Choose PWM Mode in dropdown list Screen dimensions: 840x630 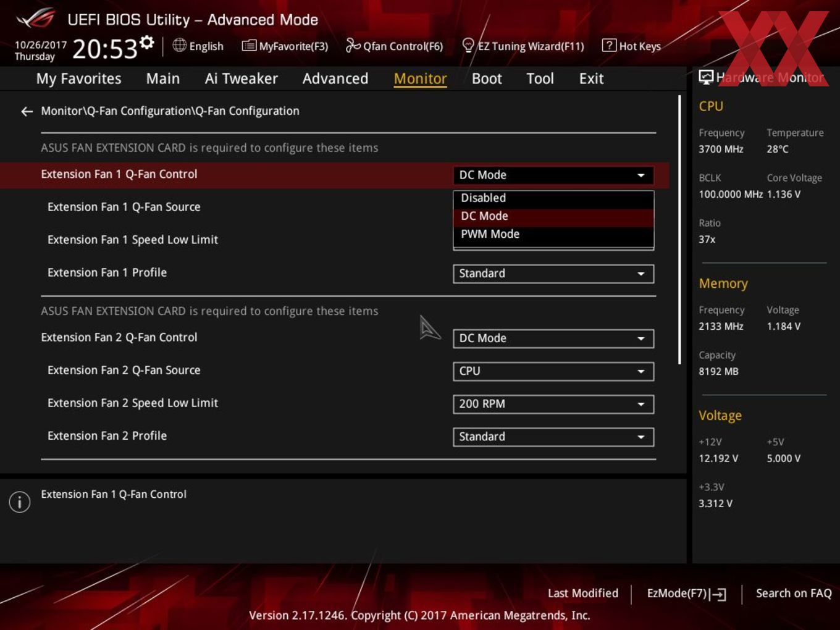553,234
